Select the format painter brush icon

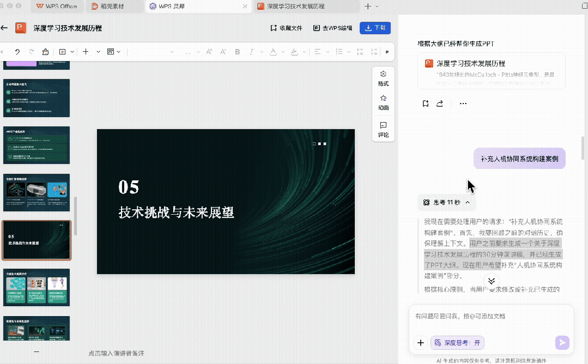click(x=45, y=52)
